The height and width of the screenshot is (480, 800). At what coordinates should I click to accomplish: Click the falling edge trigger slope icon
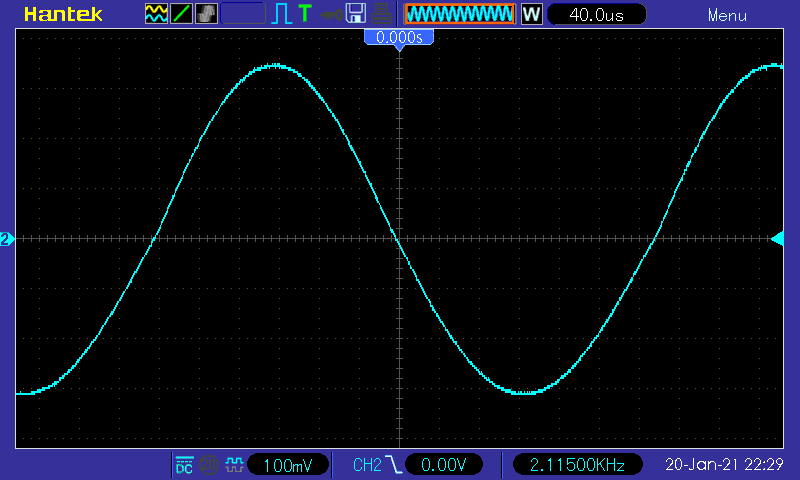(x=393, y=465)
